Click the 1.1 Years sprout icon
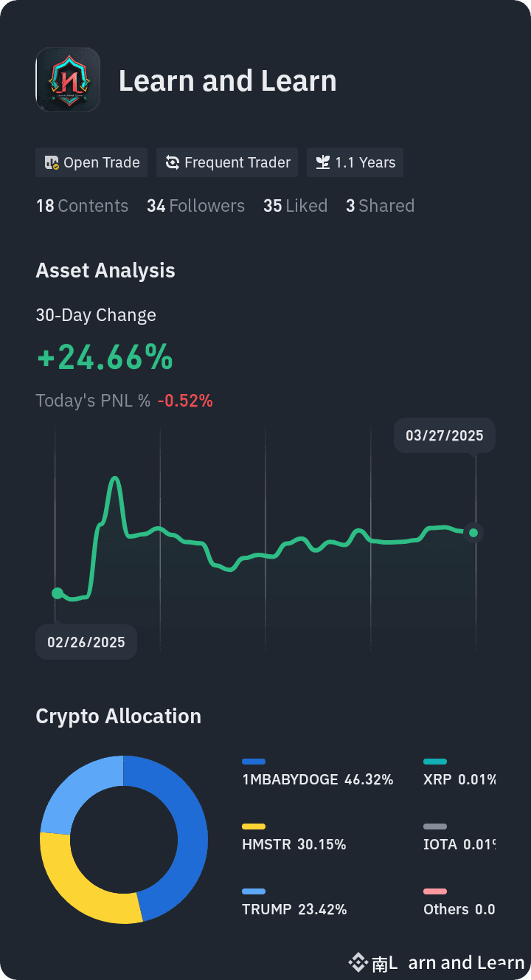531x980 pixels. click(x=323, y=163)
